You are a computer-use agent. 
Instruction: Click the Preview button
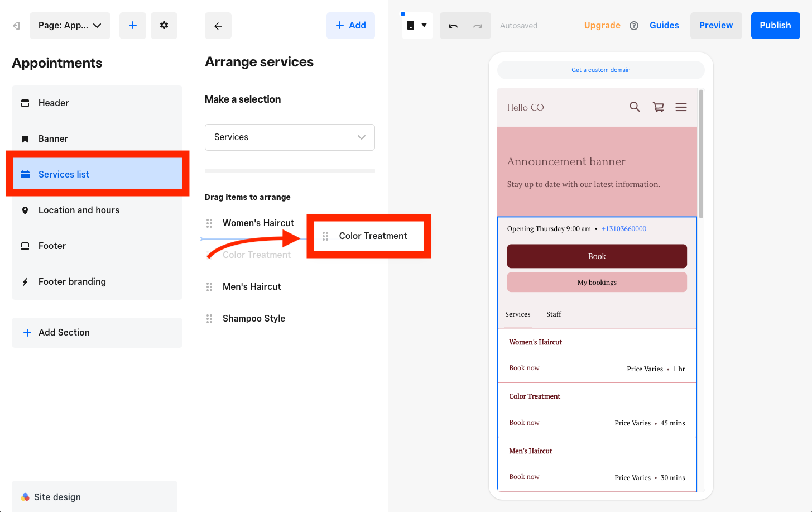[x=716, y=26]
